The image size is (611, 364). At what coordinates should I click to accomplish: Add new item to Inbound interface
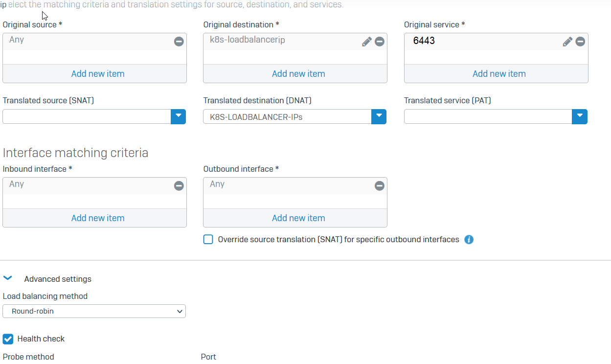point(98,218)
